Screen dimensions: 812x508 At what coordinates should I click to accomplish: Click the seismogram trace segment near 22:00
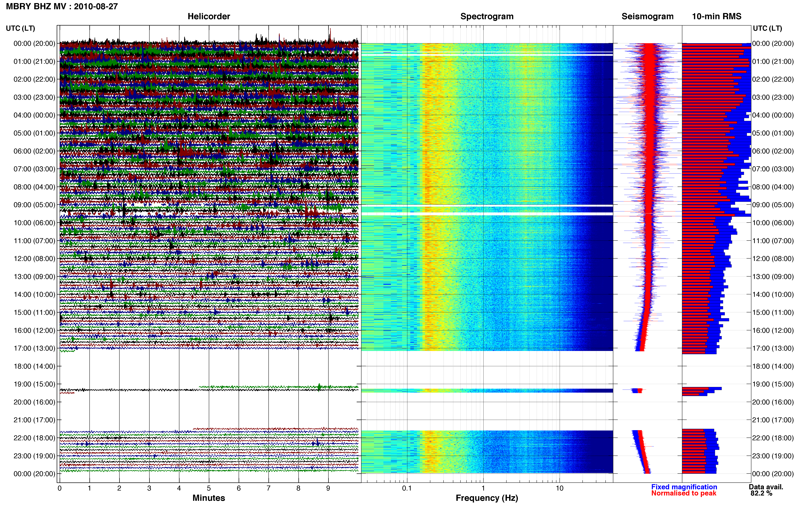pyautogui.click(x=641, y=452)
